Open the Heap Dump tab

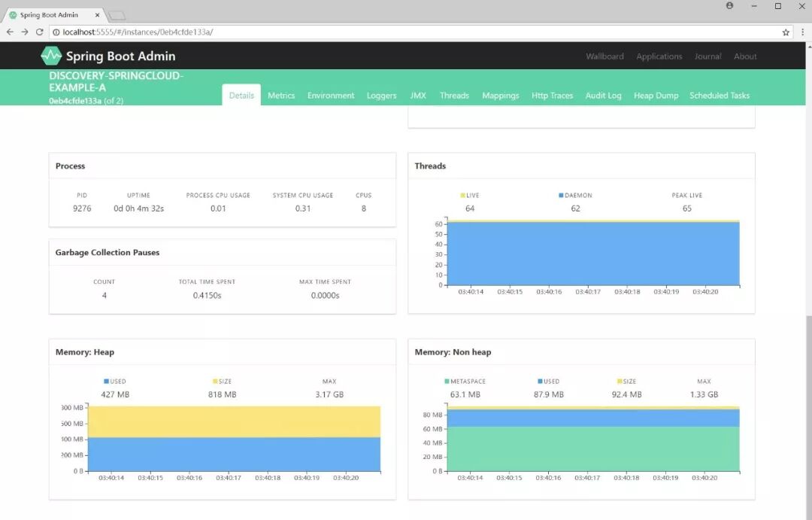coord(656,96)
